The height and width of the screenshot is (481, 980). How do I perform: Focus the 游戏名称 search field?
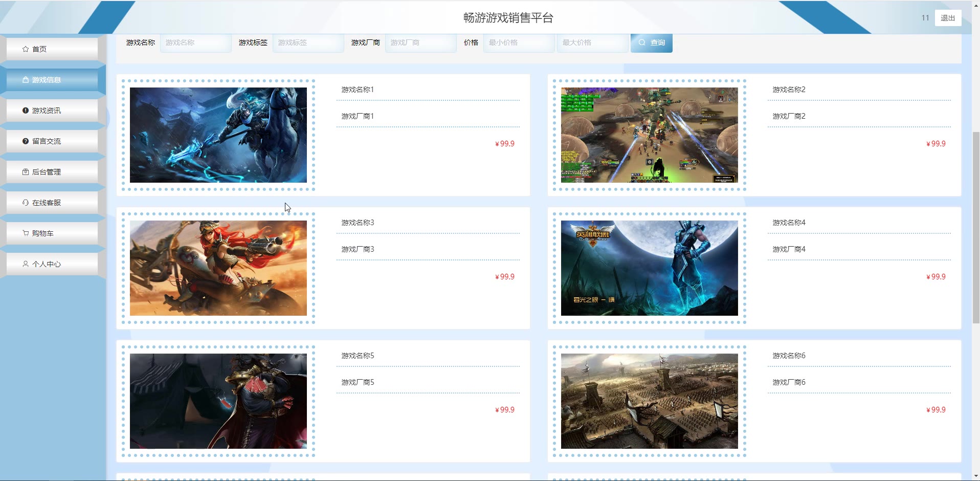click(x=196, y=43)
